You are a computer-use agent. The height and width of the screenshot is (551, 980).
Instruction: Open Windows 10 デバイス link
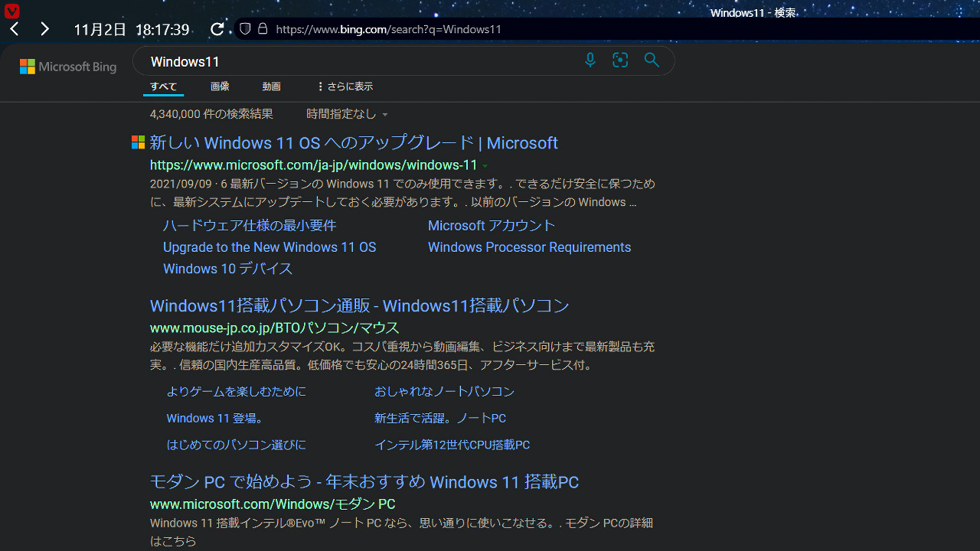[227, 269]
